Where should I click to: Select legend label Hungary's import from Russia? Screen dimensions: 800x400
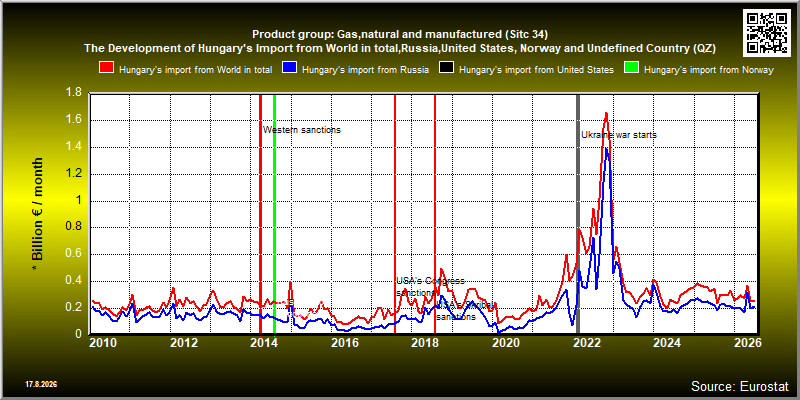(x=365, y=70)
